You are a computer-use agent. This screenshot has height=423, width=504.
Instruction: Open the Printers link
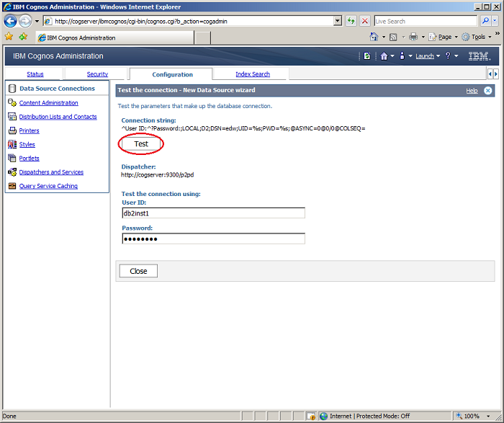coord(30,130)
